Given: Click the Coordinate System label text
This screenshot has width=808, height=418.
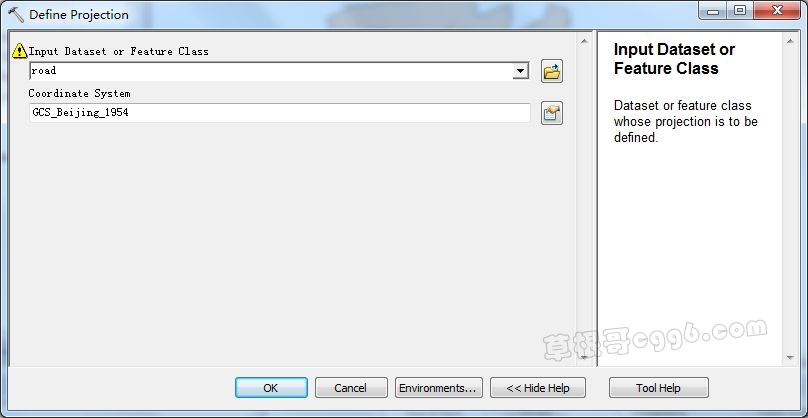Looking at the screenshot, I should click(79, 93).
